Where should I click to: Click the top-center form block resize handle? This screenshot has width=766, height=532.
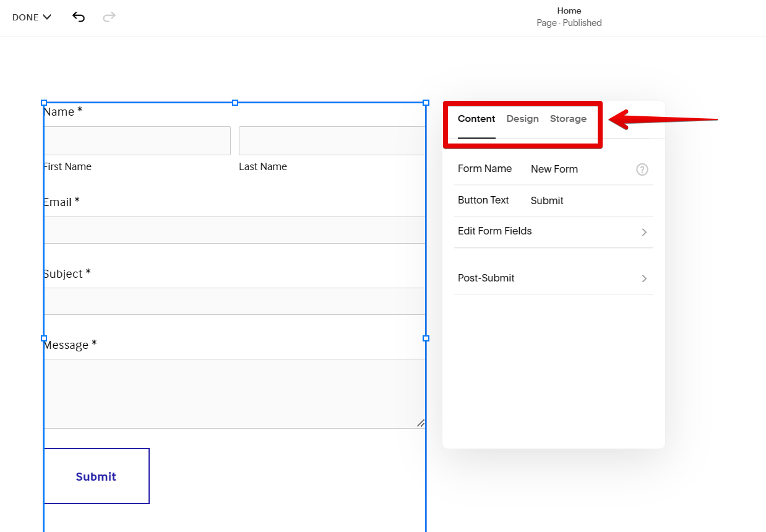pyautogui.click(x=235, y=103)
